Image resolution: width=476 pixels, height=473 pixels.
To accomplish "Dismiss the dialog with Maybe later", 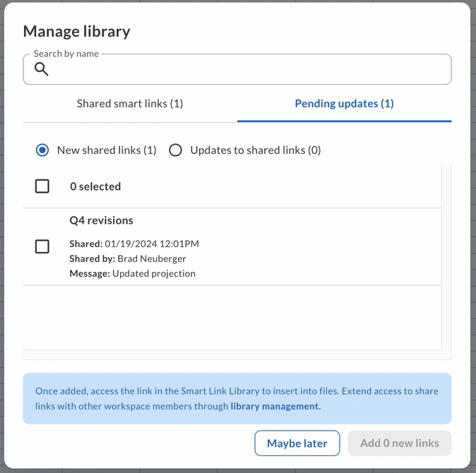I will click(297, 443).
